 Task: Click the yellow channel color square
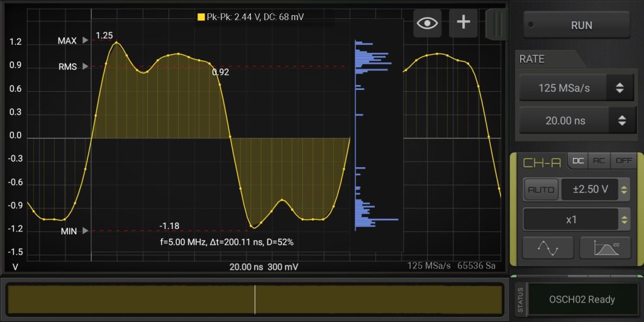(x=201, y=18)
